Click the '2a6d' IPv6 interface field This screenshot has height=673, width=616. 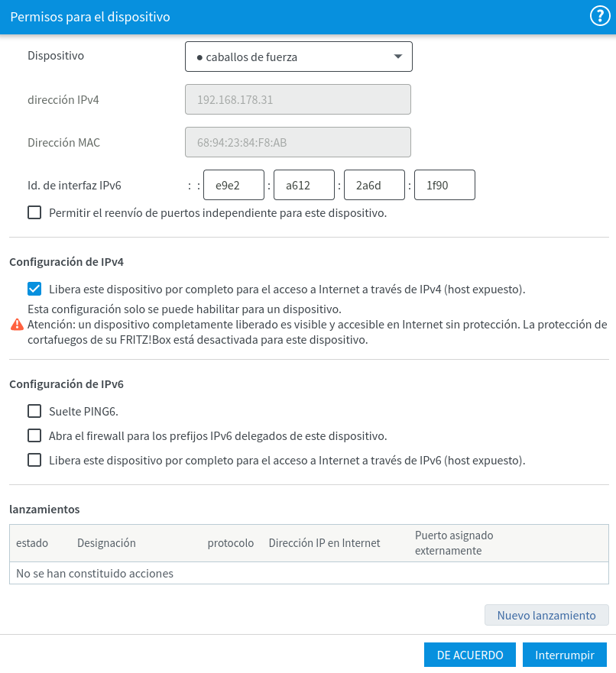coord(374,185)
